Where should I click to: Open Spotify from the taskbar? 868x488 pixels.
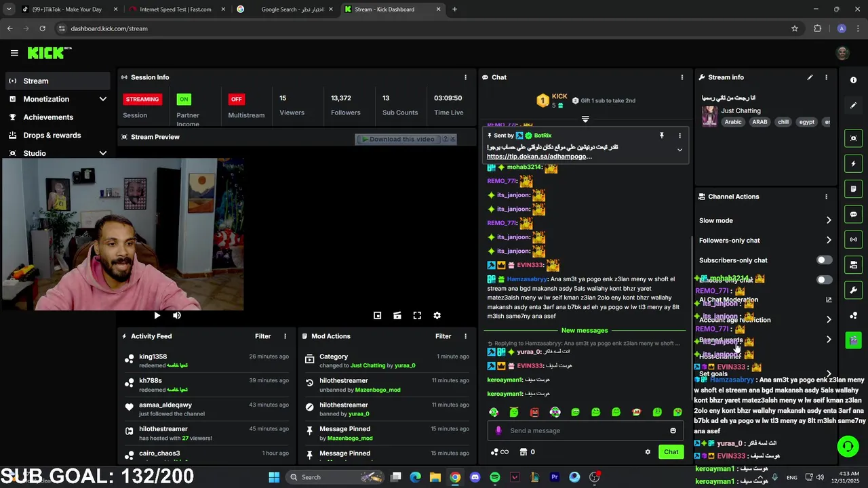494,477
